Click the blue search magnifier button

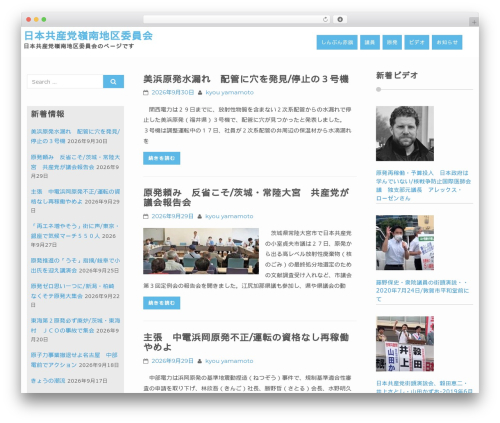coord(113,82)
